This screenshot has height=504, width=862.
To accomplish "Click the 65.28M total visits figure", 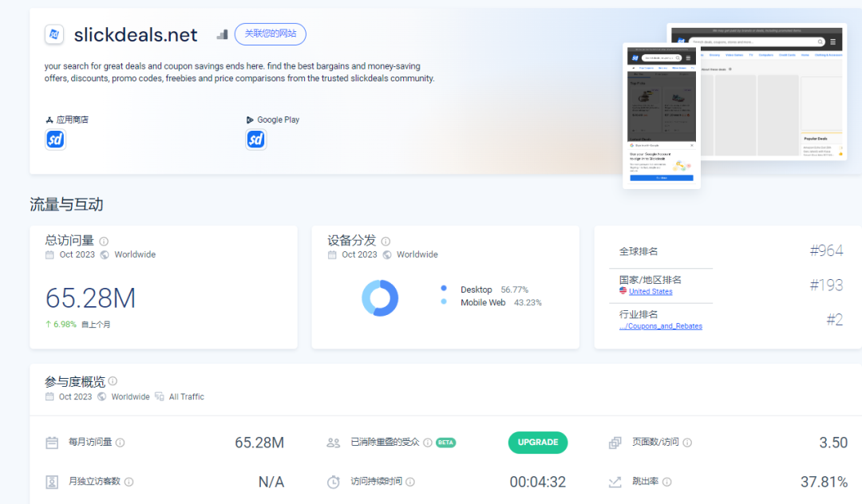I will pos(90,298).
